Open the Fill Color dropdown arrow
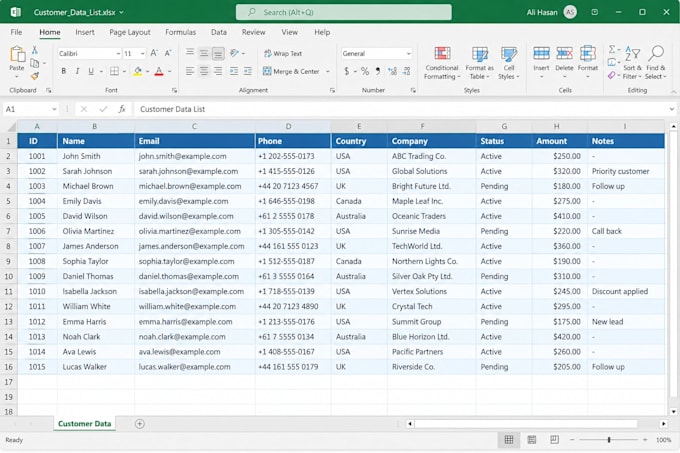 [x=147, y=72]
